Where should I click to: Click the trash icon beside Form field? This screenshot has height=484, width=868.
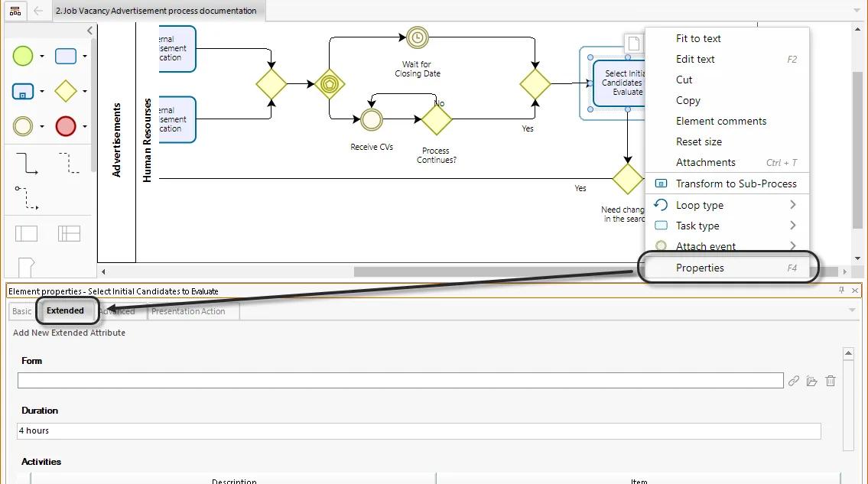coord(831,381)
